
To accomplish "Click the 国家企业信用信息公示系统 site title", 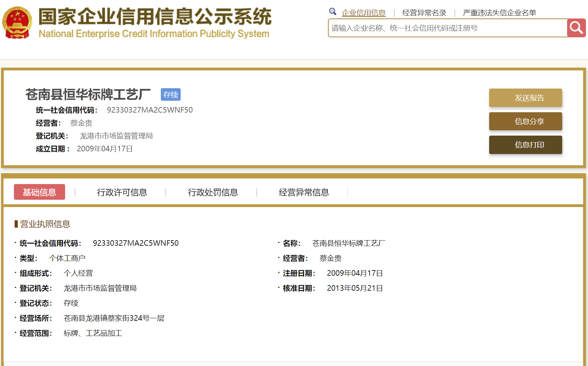I will coord(155,16).
